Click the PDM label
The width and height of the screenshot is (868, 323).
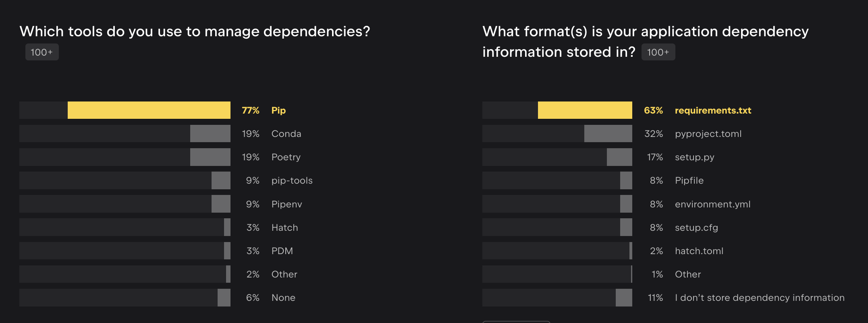282,251
